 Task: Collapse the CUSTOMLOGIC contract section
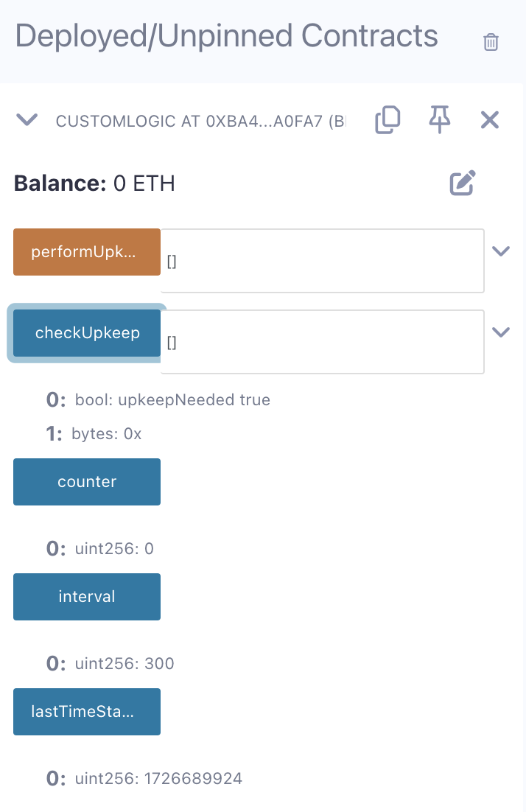click(x=27, y=119)
